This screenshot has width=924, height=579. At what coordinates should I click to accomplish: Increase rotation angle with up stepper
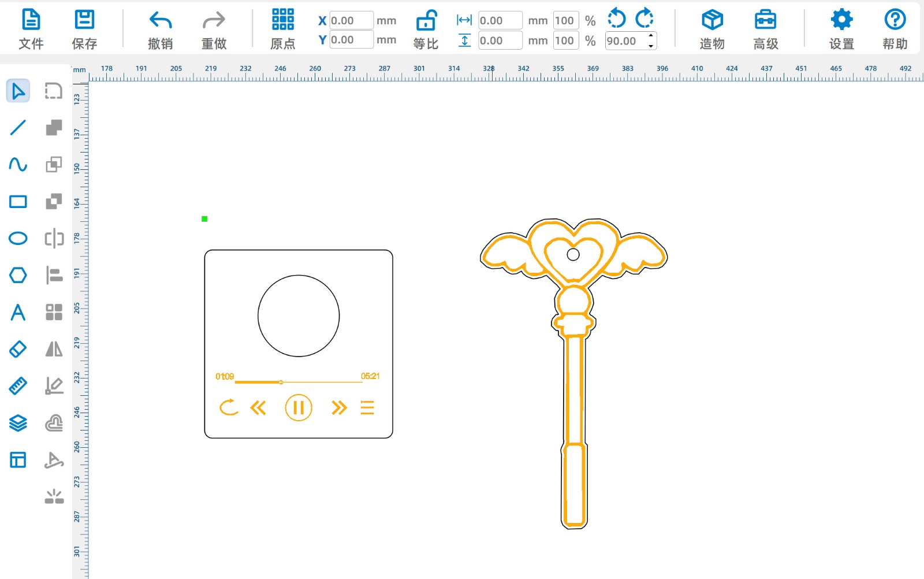point(651,36)
